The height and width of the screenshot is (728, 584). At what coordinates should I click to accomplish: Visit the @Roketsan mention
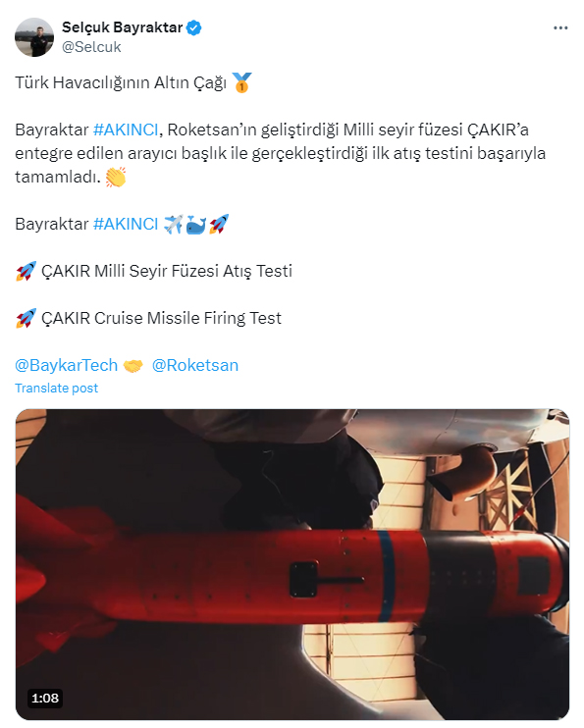(x=195, y=365)
